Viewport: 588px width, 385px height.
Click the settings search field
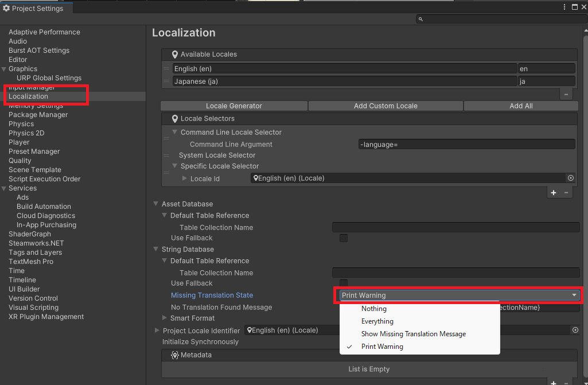coord(502,19)
